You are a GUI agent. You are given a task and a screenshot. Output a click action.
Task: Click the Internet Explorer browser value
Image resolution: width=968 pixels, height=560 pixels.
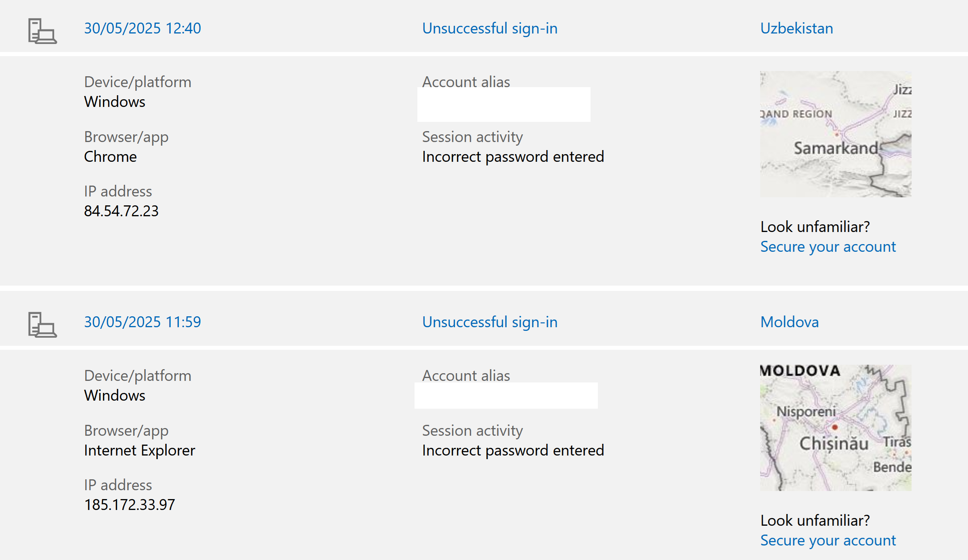click(139, 450)
